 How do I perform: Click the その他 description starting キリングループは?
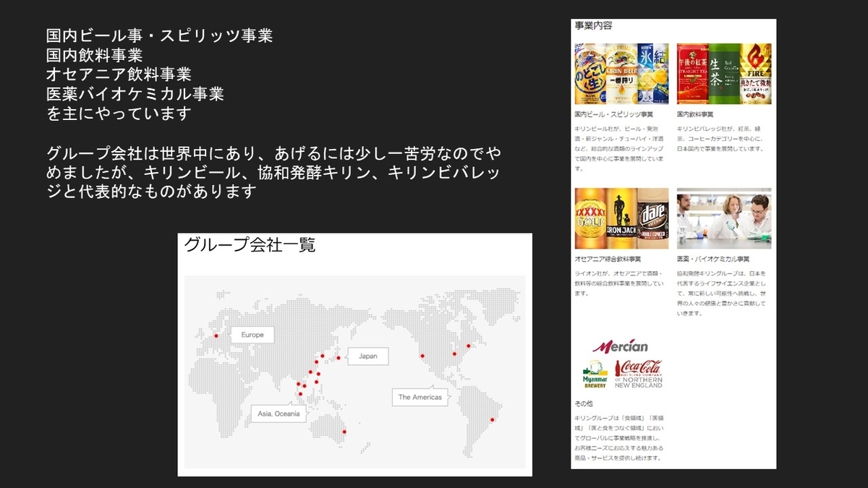click(x=619, y=438)
